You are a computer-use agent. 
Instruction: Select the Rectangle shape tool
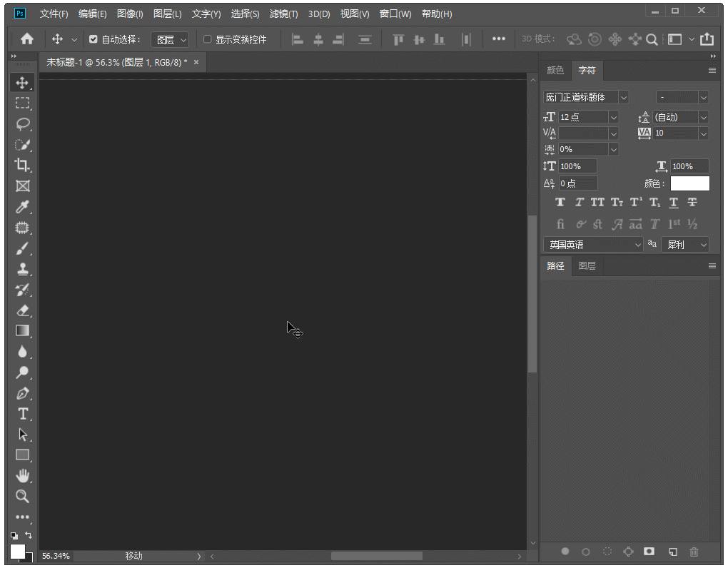22,455
